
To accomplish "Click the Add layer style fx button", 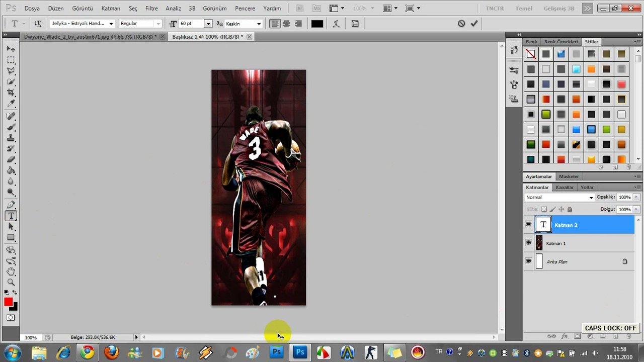I will pos(565,336).
